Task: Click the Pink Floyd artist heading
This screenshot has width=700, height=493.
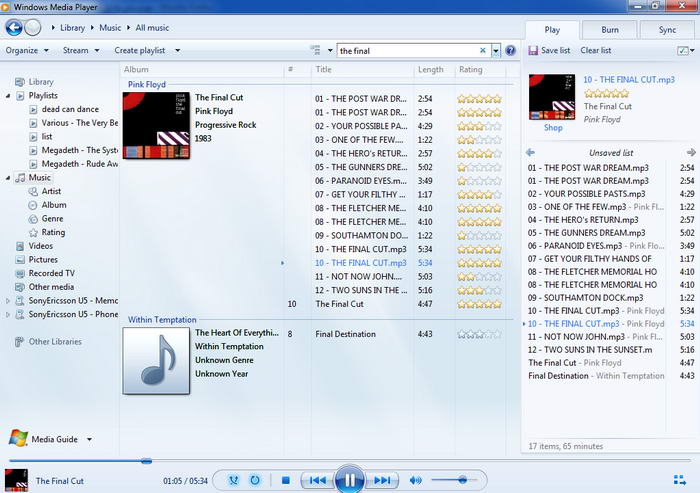Action: tap(146, 84)
